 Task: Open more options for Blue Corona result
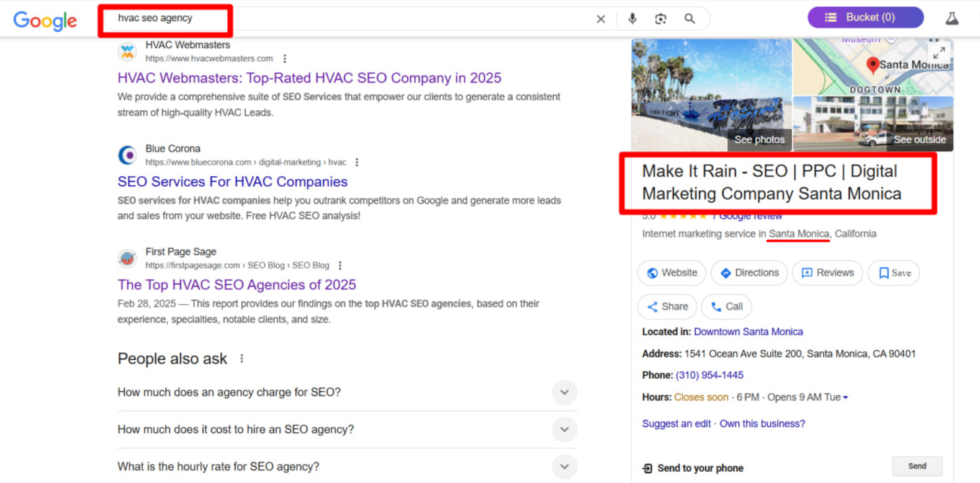click(x=357, y=162)
